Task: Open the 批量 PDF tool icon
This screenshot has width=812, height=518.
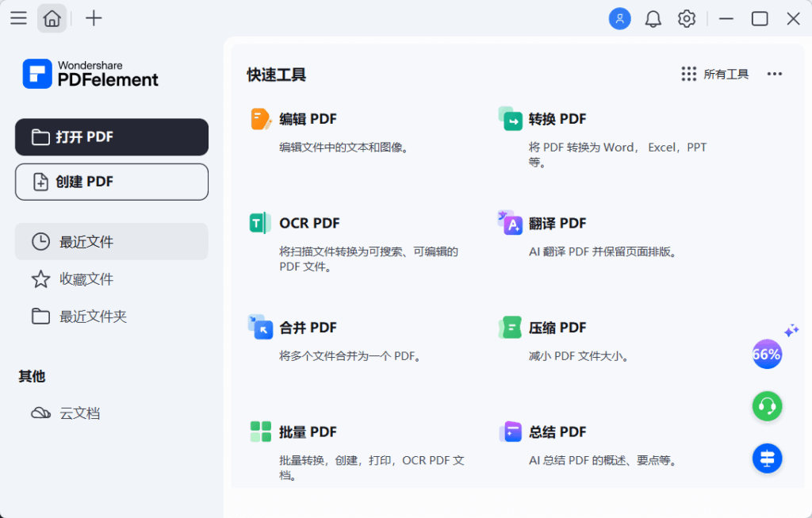Action: (262, 432)
